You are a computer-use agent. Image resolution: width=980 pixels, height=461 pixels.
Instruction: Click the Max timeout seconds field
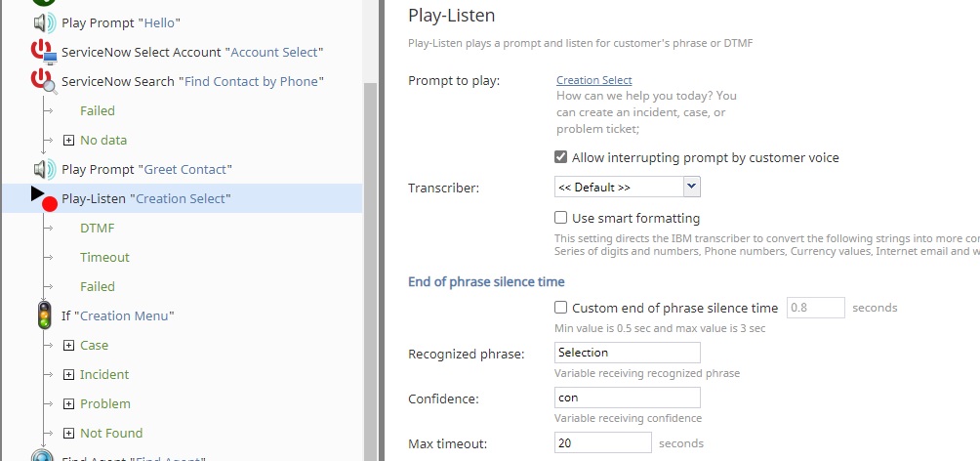click(602, 442)
